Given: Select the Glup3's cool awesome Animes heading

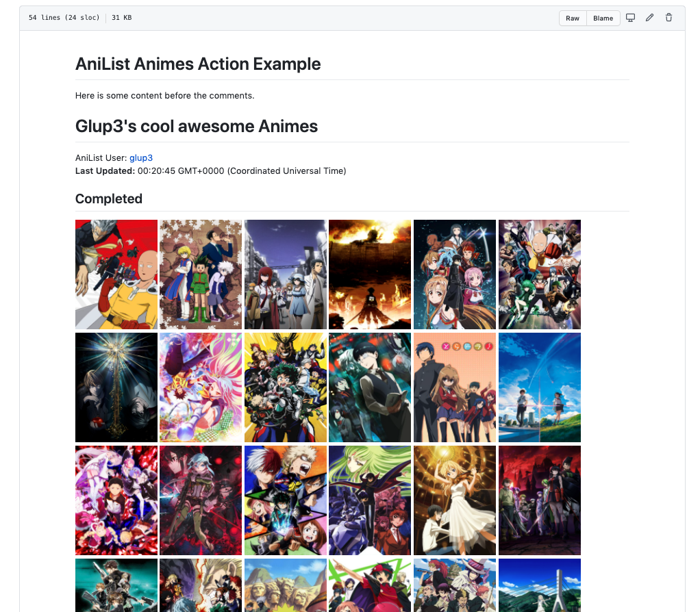Looking at the screenshot, I should tap(197, 127).
